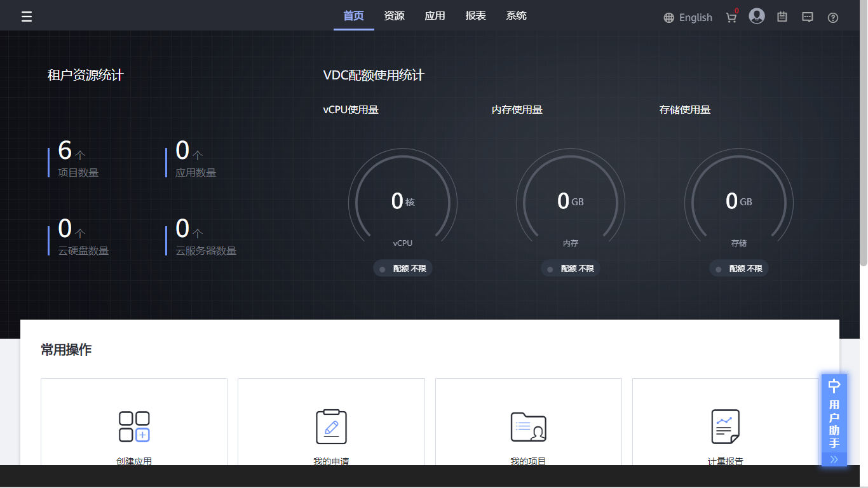The image size is (868, 488).
Task: Click the vertical page scrollbar
Action: point(864,146)
